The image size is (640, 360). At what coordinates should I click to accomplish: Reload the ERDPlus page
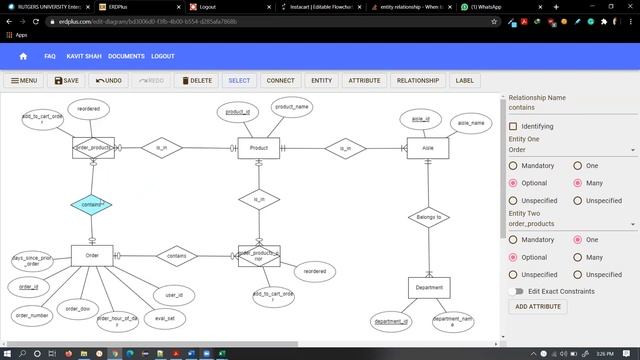(36, 22)
